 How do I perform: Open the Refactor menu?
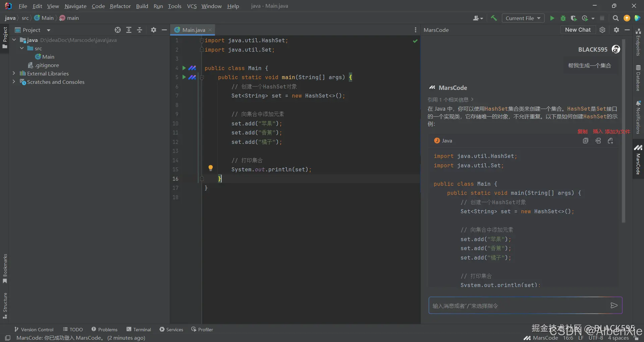pyautogui.click(x=120, y=6)
